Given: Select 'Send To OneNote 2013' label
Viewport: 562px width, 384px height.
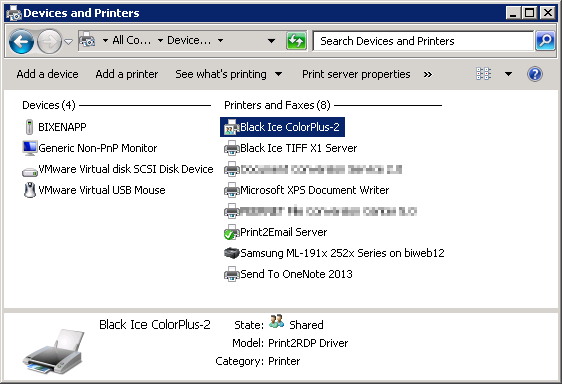Looking at the screenshot, I should click(296, 274).
